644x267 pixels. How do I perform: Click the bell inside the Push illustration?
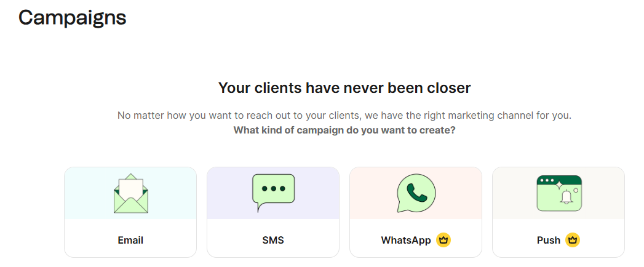coord(565,198)
